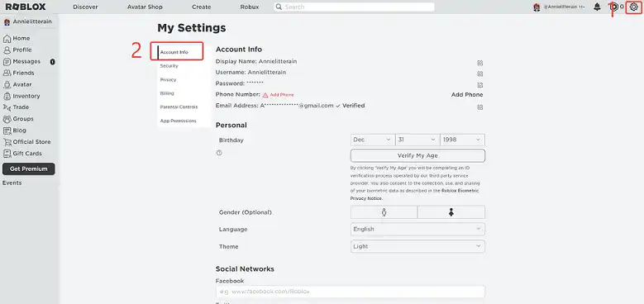Click the 'Email Address' verified text
Viewport: 644px width, 304px height.
[x=353, y=106]
